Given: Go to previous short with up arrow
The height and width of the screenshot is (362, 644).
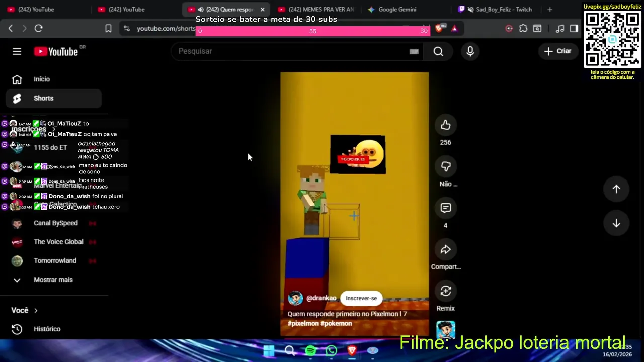Looking at the screenshot, I should pyautogui.click(x=616, y=189).
